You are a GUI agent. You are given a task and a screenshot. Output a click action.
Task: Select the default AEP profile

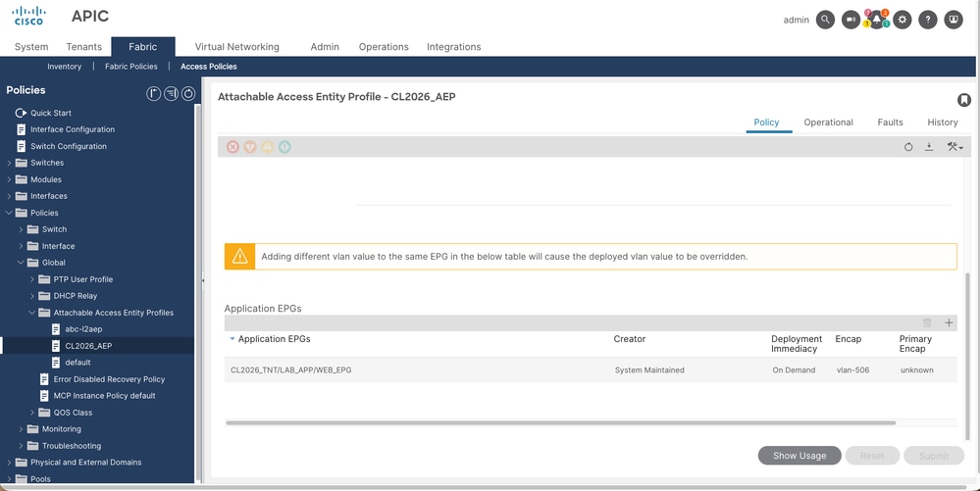tap(78, 363)
